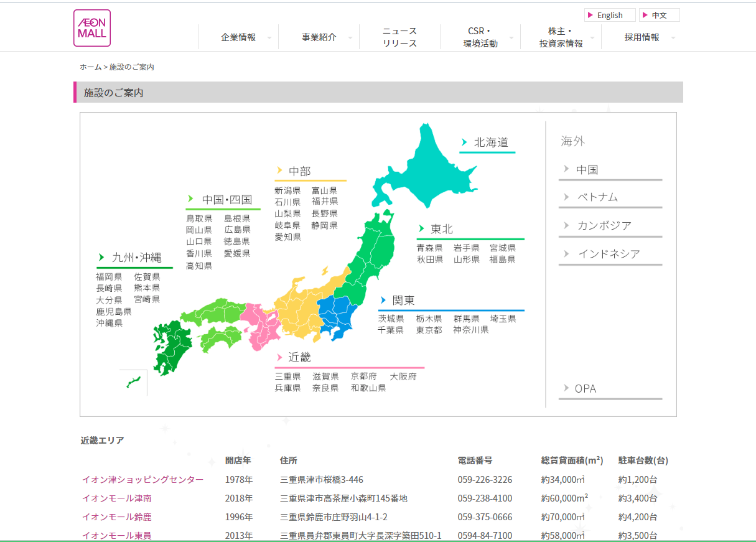Choose 大阪府 prefecture
756x542 pixels.
(x=403, y=376)
